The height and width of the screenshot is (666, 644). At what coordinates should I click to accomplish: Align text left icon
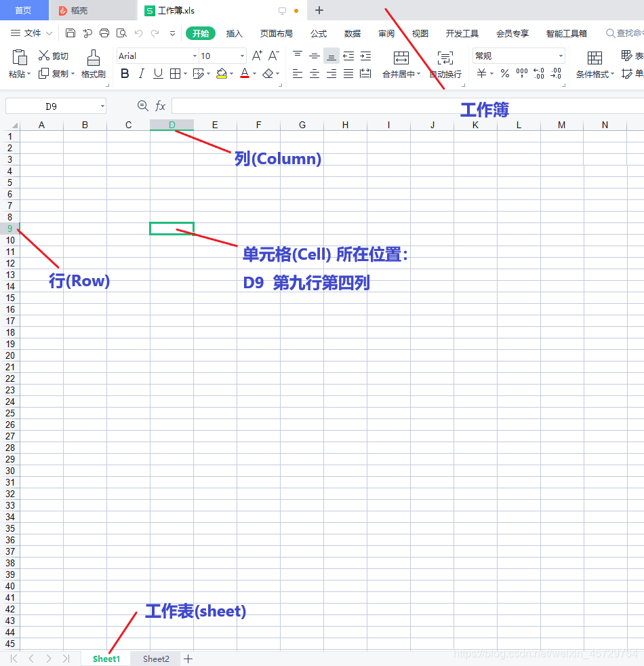pos(298,74)
